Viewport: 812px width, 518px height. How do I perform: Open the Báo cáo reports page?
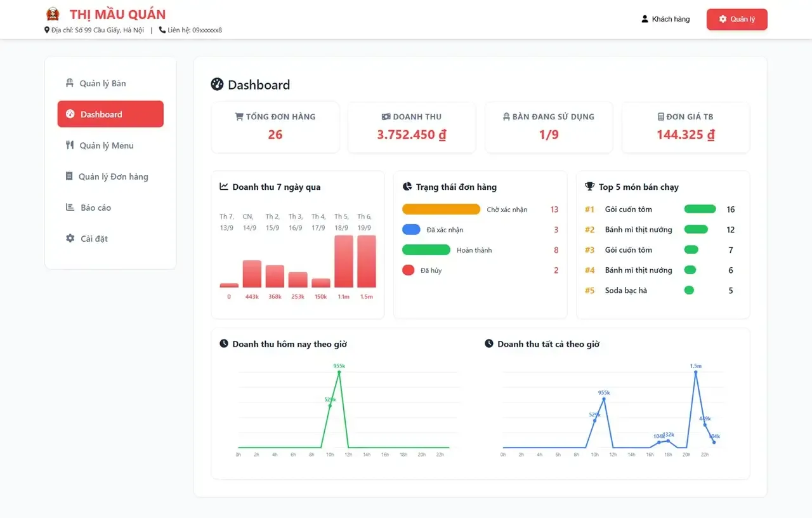95,208
